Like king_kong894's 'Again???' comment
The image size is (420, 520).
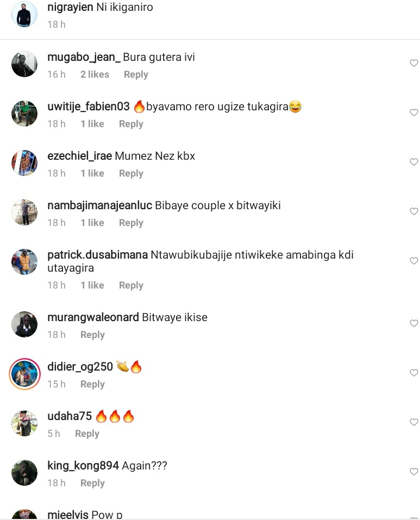[x=413, y=471]
